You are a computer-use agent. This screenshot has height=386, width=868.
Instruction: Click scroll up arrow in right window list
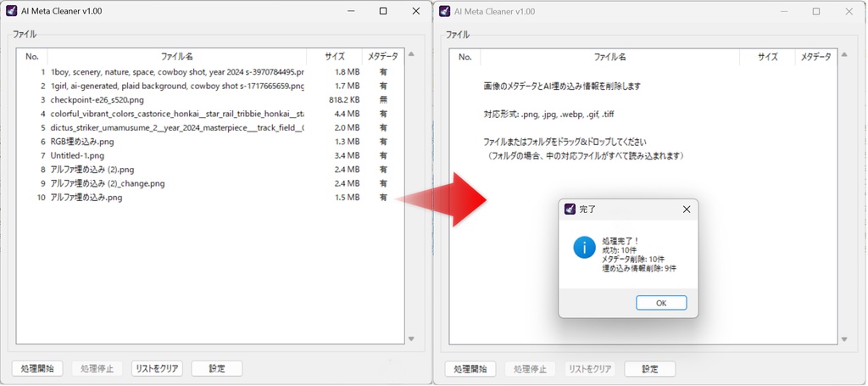844,55
